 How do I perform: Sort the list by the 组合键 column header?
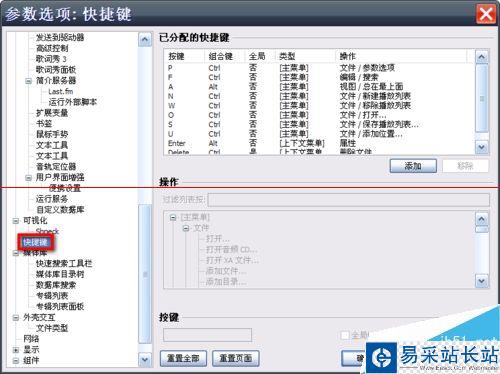pyautogui.click(x=225, y=56)
